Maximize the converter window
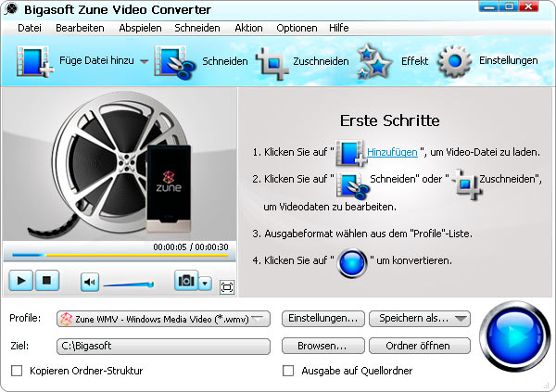The width and height of the screenshot is (556, 392). coord(509,6)
